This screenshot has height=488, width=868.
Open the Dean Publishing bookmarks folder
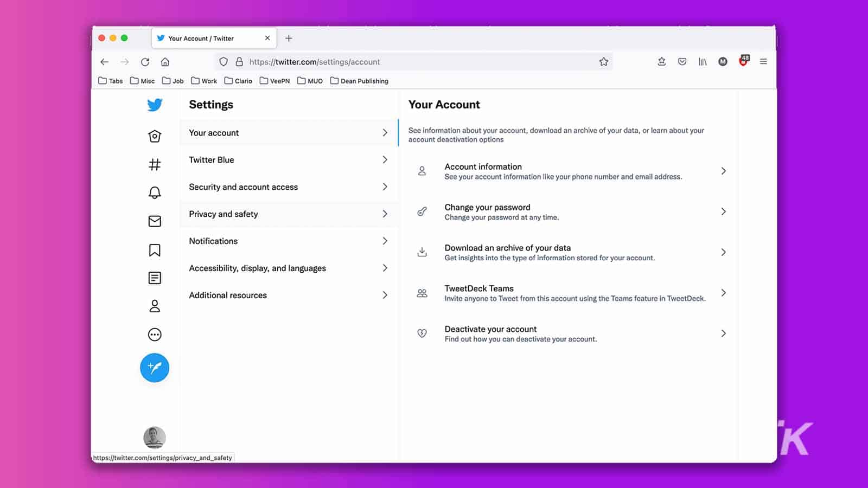(x=359, y=81)
